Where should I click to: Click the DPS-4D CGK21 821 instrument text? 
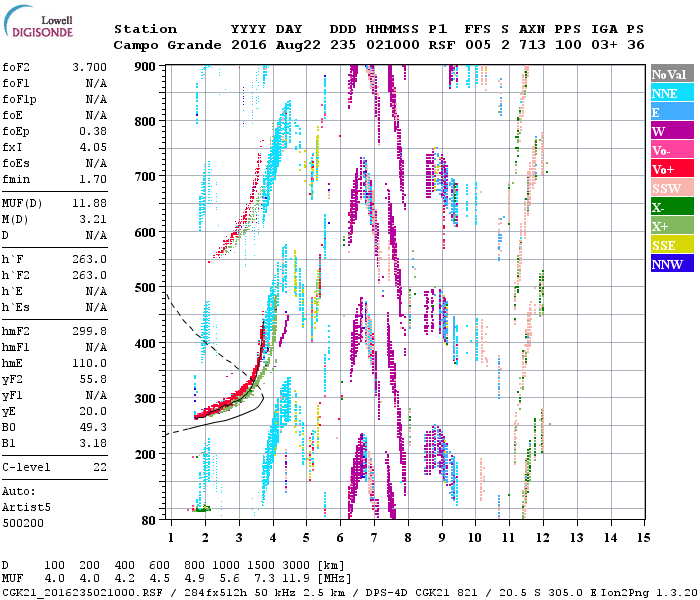[x=421, y=592]
